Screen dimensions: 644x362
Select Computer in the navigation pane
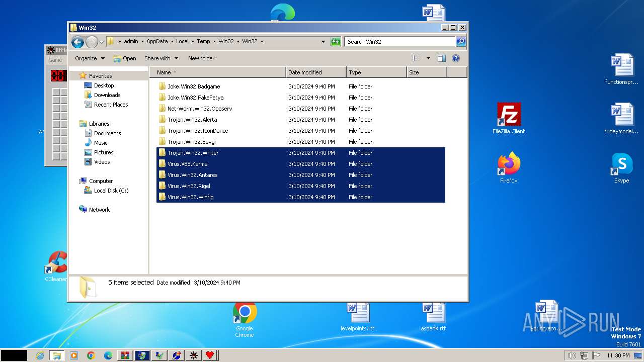(x=101, y=181)
